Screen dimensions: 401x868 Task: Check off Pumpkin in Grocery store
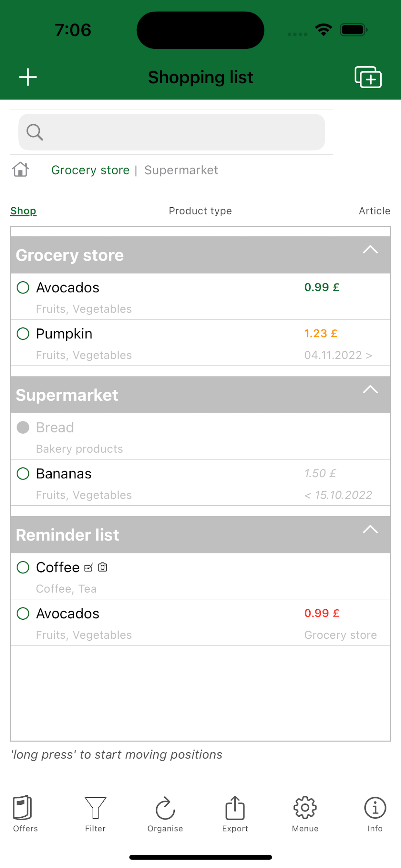coord(23,334)
